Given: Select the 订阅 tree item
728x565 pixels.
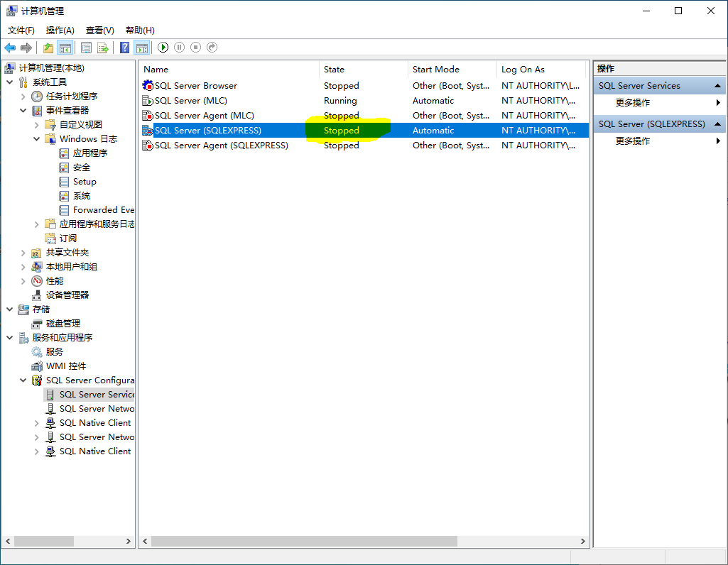Looking at the screenshot, I should tap(67, 238).
